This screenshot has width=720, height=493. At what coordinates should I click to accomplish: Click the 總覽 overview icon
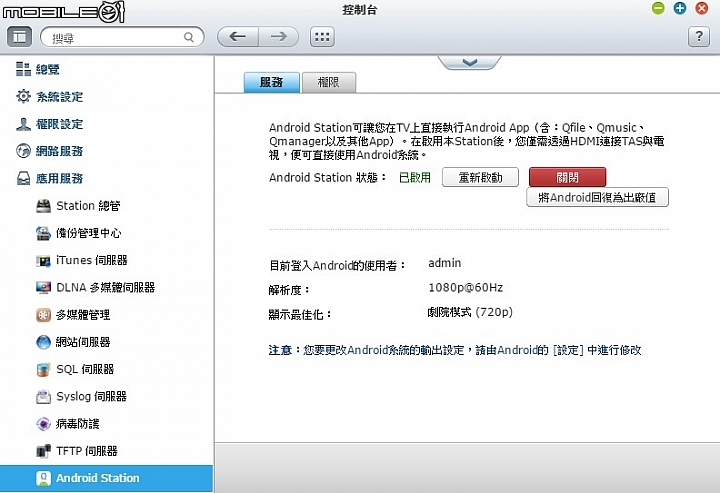[23, 69]
